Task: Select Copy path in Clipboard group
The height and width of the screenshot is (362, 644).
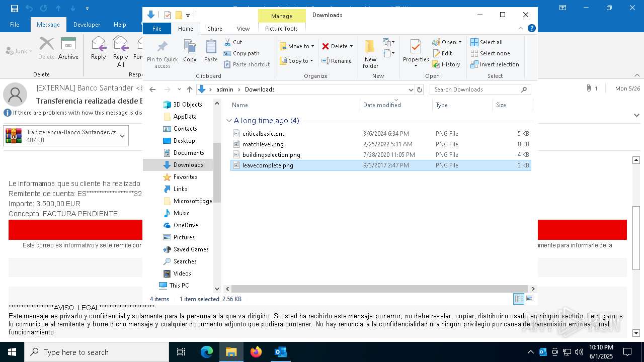Action: [242, 53]
